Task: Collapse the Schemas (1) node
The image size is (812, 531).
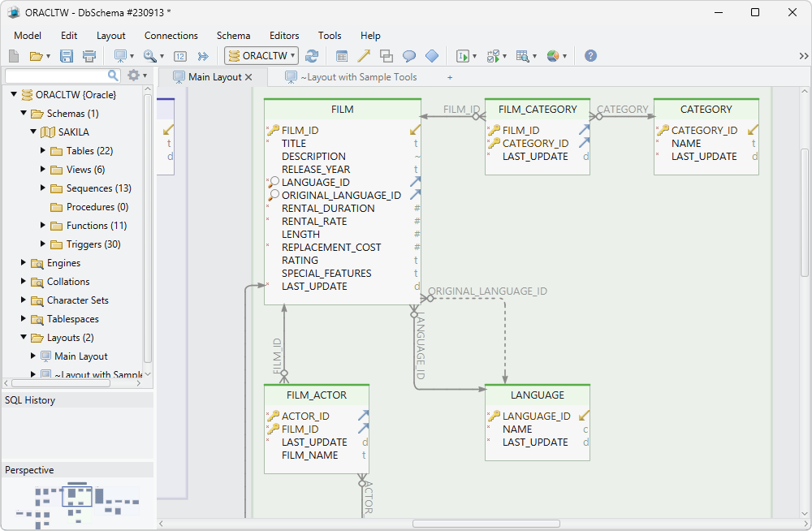Action: click(23, 113)
